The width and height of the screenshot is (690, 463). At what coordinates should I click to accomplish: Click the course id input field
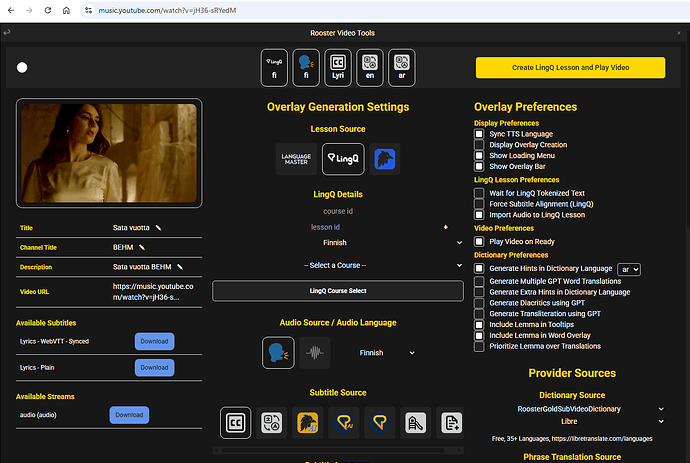[x=338, y=211]
